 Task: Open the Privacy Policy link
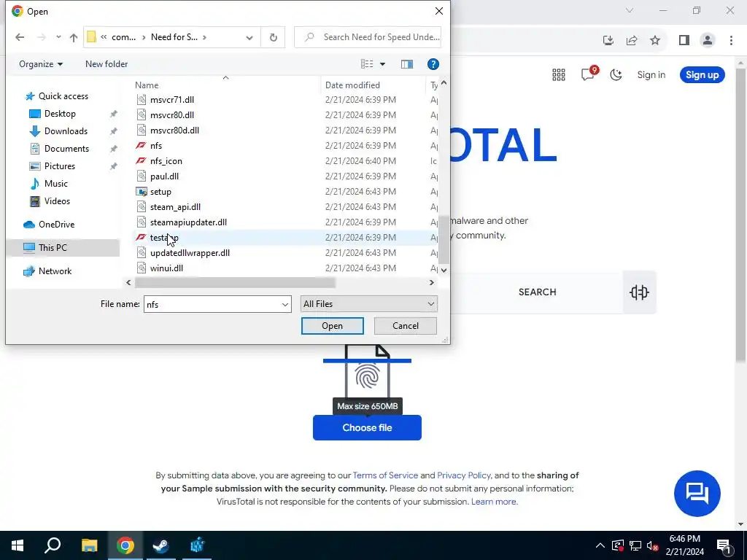tap(463, 475)
